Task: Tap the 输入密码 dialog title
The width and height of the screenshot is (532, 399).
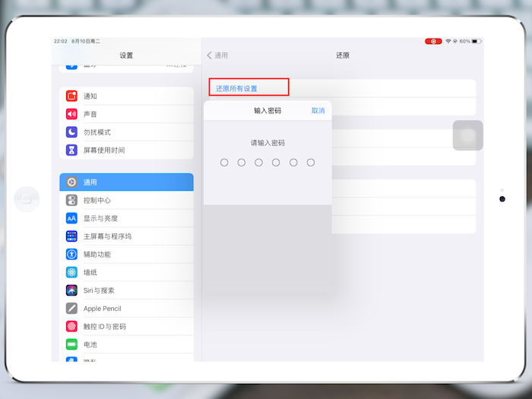Action: [268, 111]
